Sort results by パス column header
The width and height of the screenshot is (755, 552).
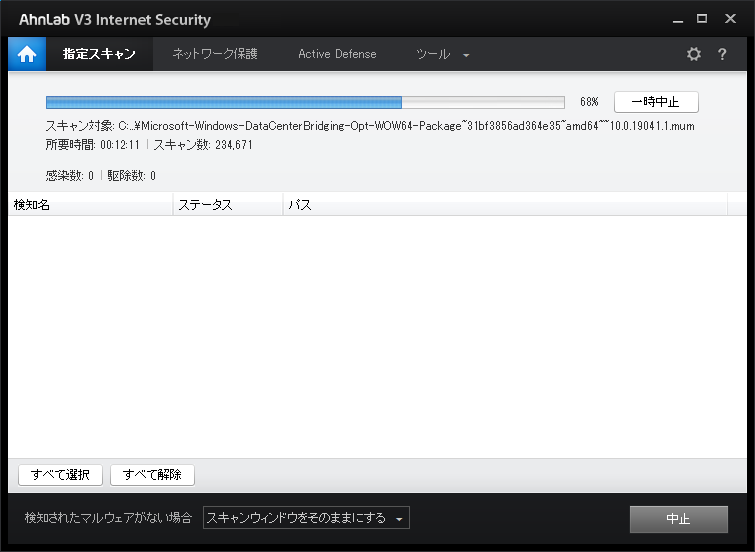[505, 205]
